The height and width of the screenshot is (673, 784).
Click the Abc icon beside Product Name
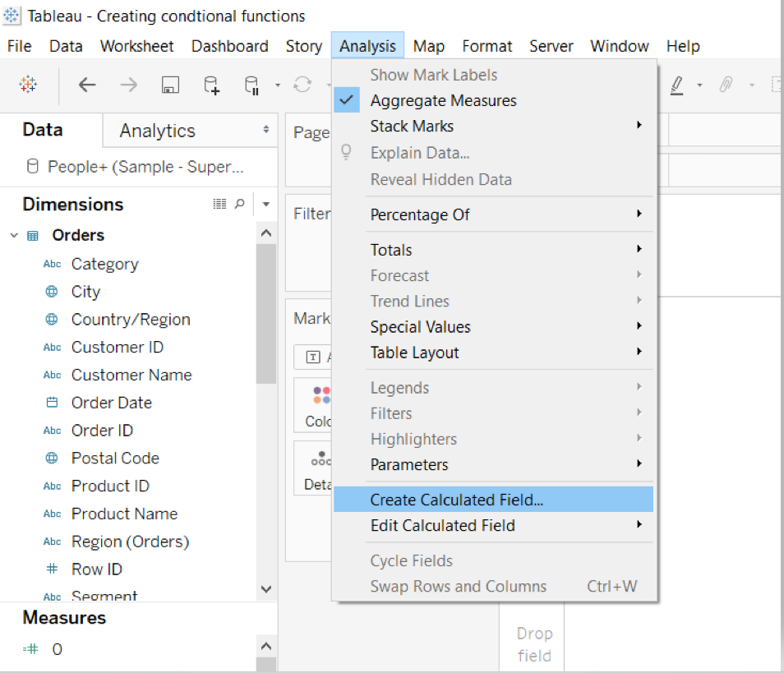tap(52, 514)
